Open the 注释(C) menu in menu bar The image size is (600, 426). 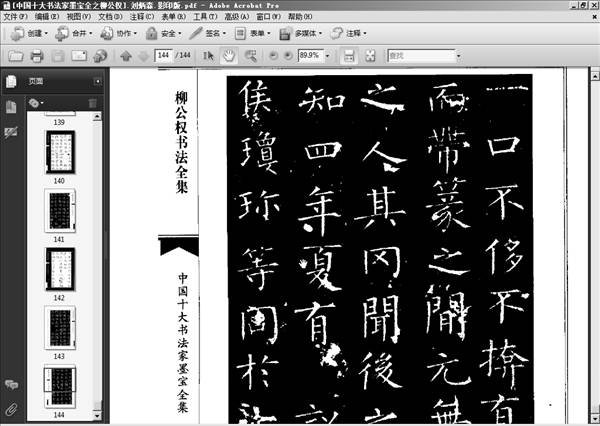tap(142, 17)
